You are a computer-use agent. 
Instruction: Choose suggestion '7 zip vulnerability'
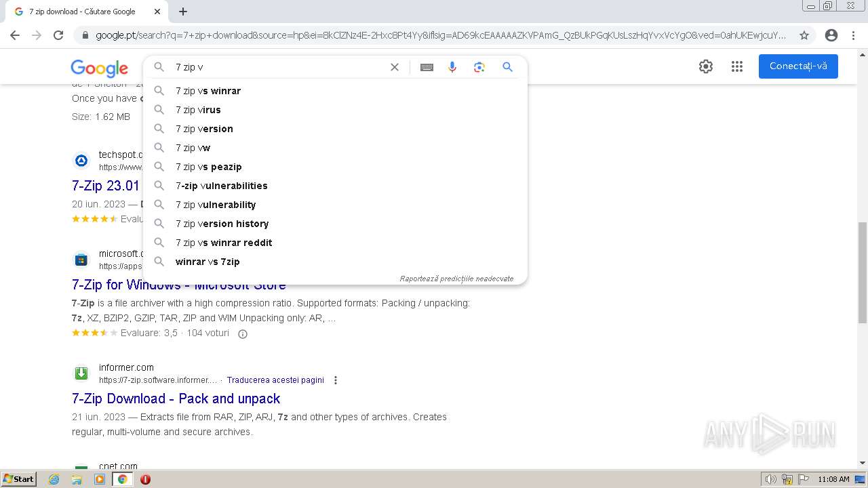335,205
